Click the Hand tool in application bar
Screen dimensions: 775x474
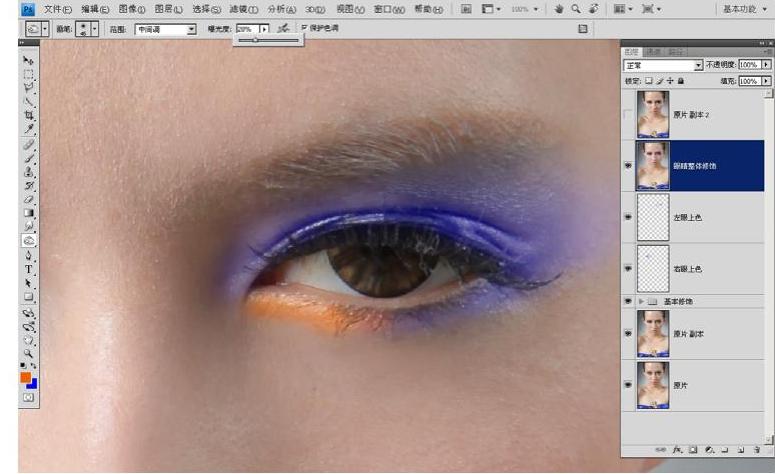point(559,9)
